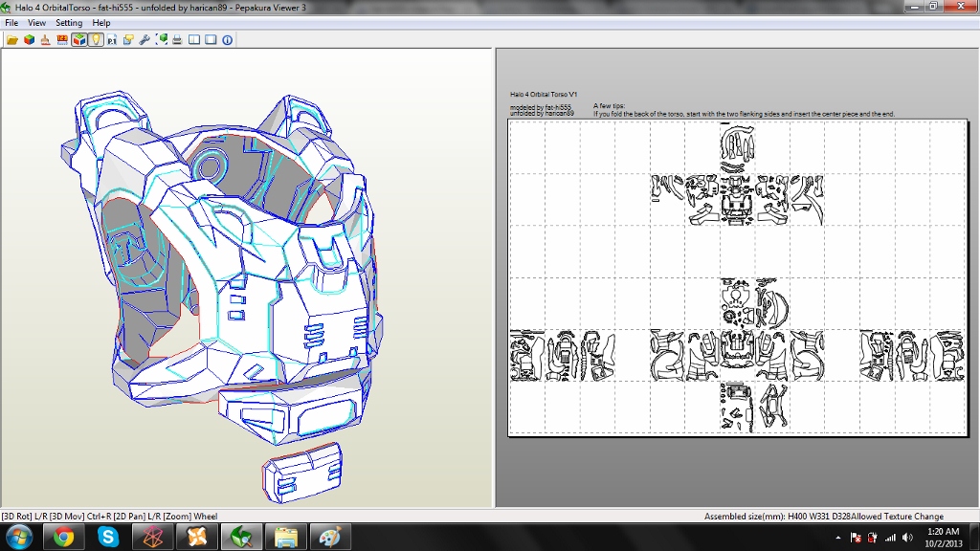Image resolution: width=980 pixels, height=551 pixels.
Task: Switch to single-pane window layout icon
Action: (211, 40)
